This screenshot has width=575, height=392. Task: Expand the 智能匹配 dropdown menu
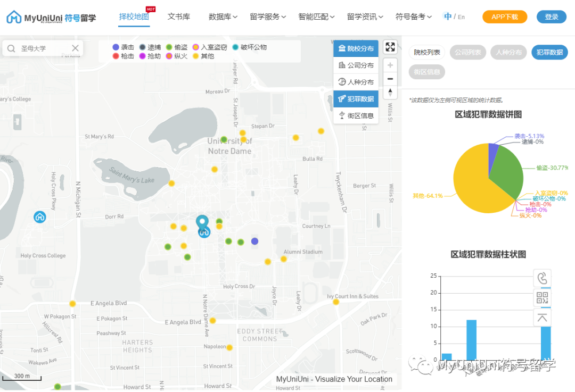(x=316, y=17)
